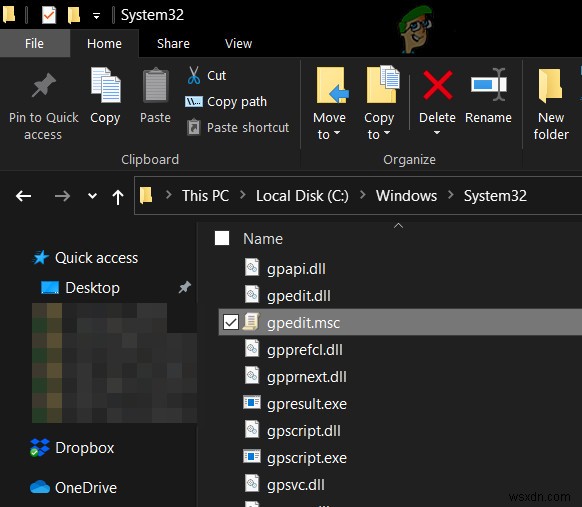The width and height of the screenshot is (582, 507).
Task: Open the Delete options dropdown arrow
Action: point(437,133)
